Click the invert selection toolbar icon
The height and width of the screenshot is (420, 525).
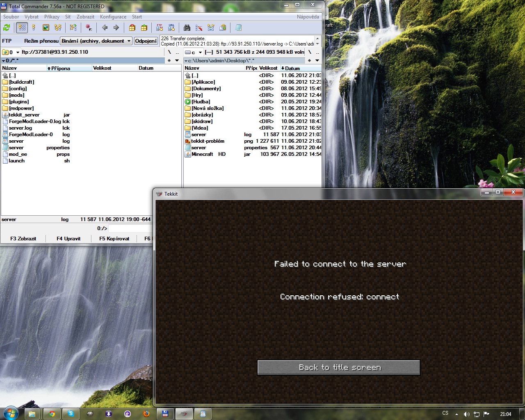(x=73, y=27)
